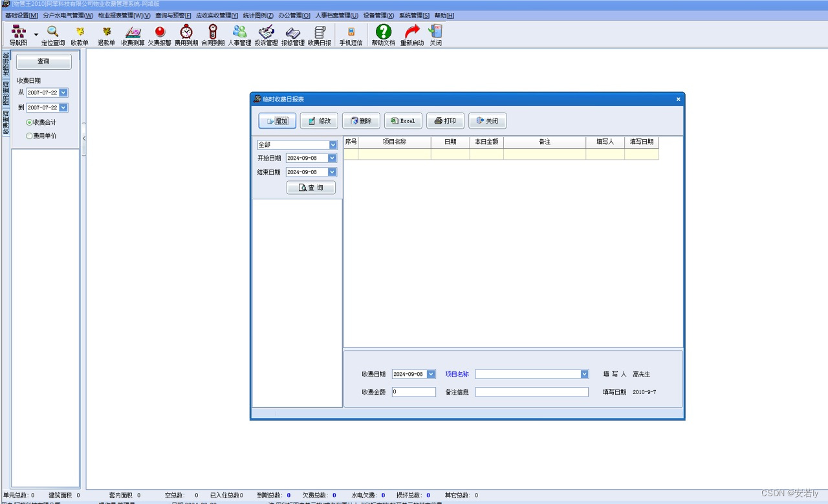Open the 收费日期 date dropdown
The height and width of the screenshot is (504, 828).
point(431,374)
